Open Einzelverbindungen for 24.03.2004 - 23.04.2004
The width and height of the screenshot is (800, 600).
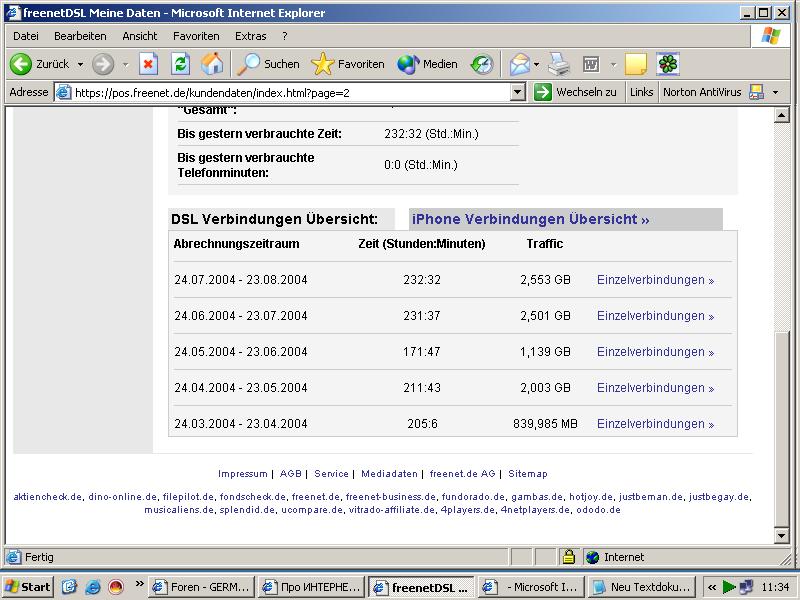point(656,424)
